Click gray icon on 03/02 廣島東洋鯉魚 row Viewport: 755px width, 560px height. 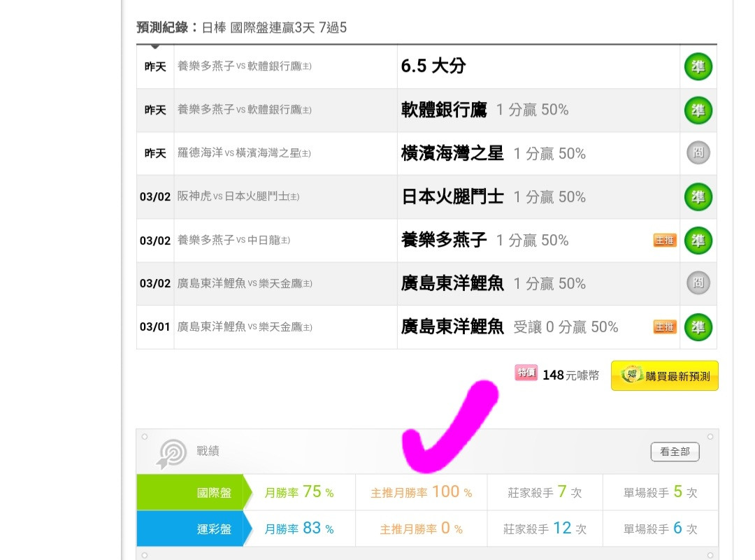tap(698, 283)
